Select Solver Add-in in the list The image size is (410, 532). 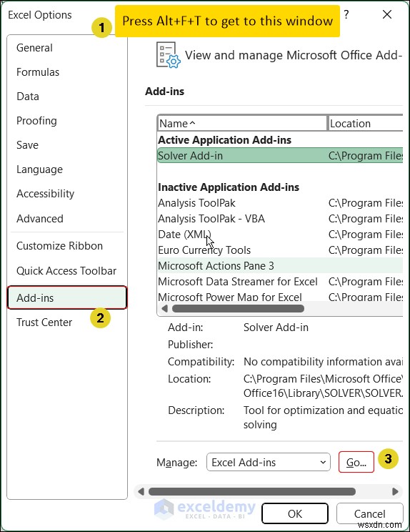click(x=280, y=155)
